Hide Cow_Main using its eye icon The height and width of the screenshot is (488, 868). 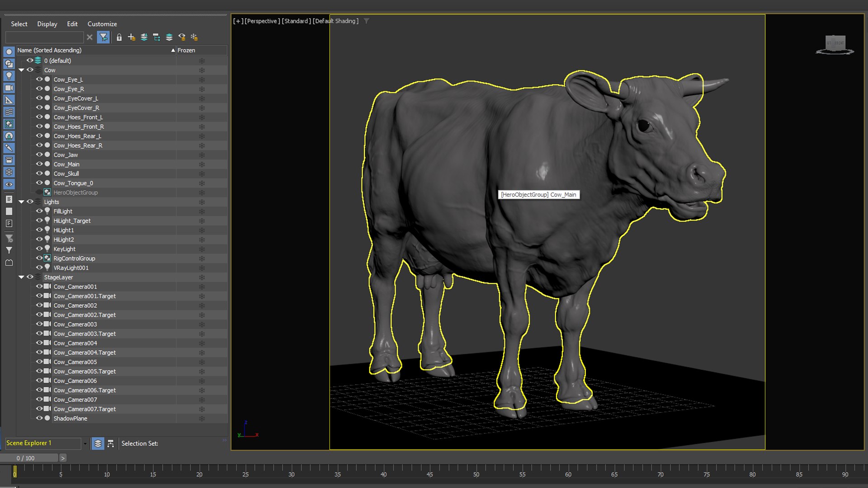click(39, 164)
